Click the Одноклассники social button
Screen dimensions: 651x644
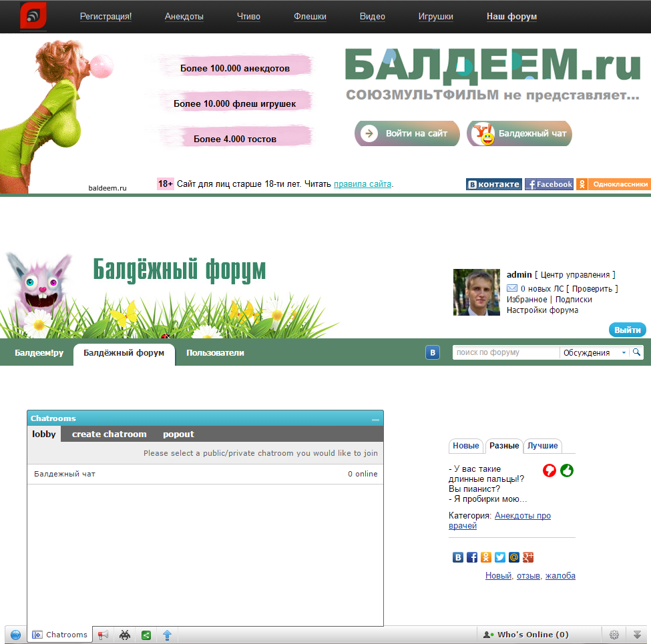click(613, 184)
